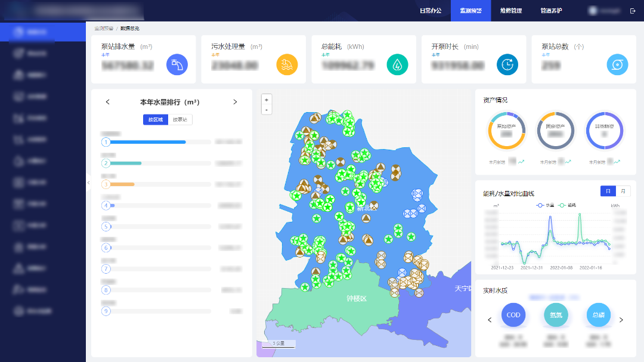Go to previous ranking with left chevron
The height and width of the screenshot is (362, 644).
[108, 102]
